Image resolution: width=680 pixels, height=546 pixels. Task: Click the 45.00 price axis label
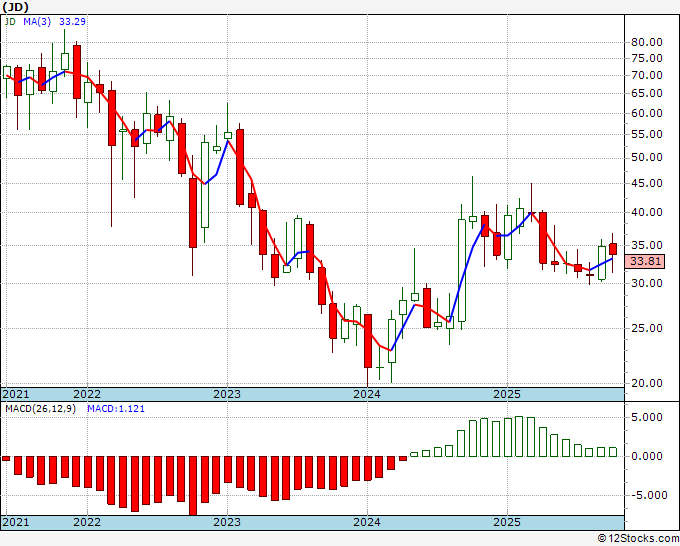(x=647, y=183)
